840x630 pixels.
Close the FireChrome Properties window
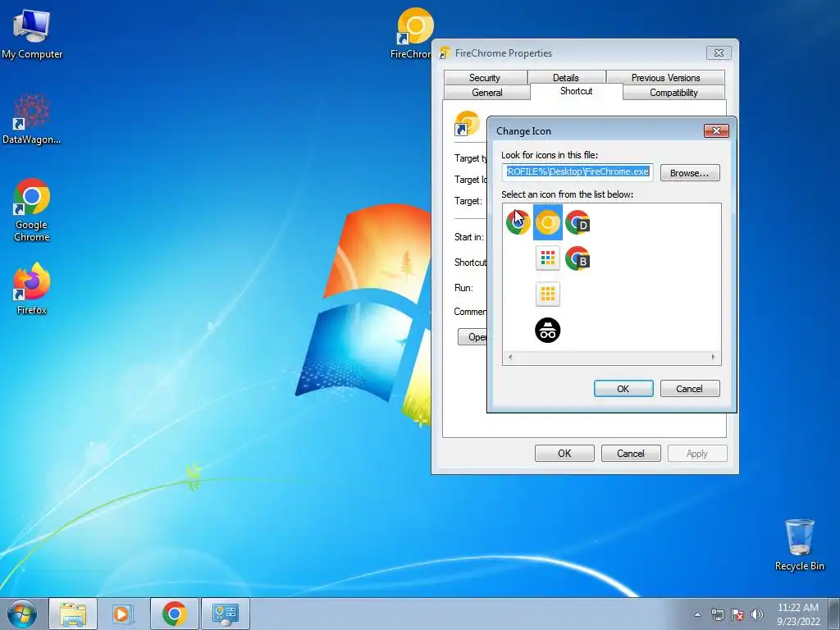[x=719, y=53]
